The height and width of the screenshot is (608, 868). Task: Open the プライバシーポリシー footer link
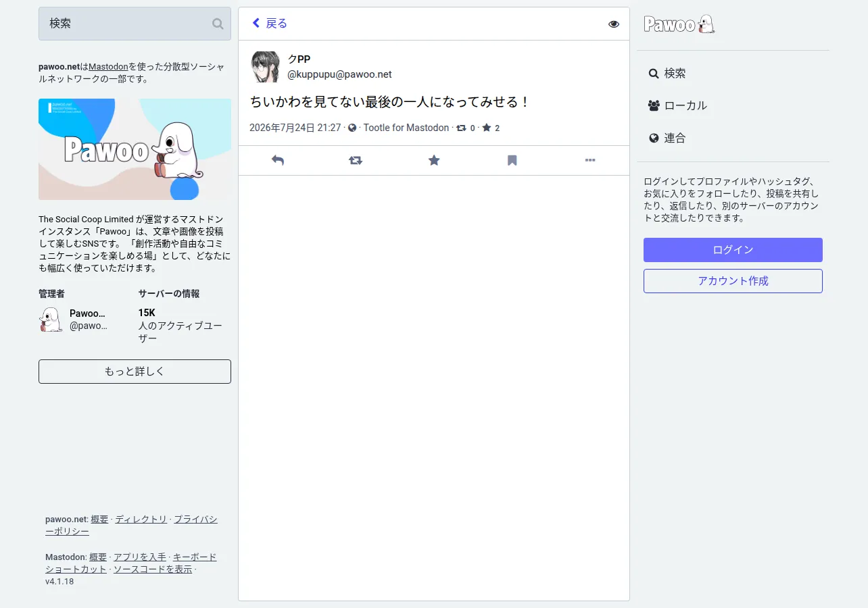[x=131, y=526]
